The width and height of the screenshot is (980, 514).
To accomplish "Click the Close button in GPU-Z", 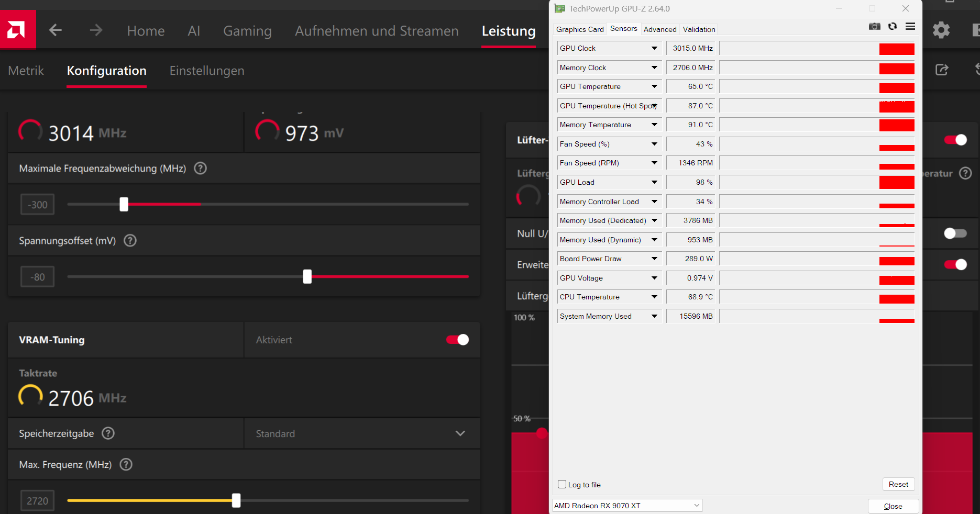I will (x=893, y=506).
